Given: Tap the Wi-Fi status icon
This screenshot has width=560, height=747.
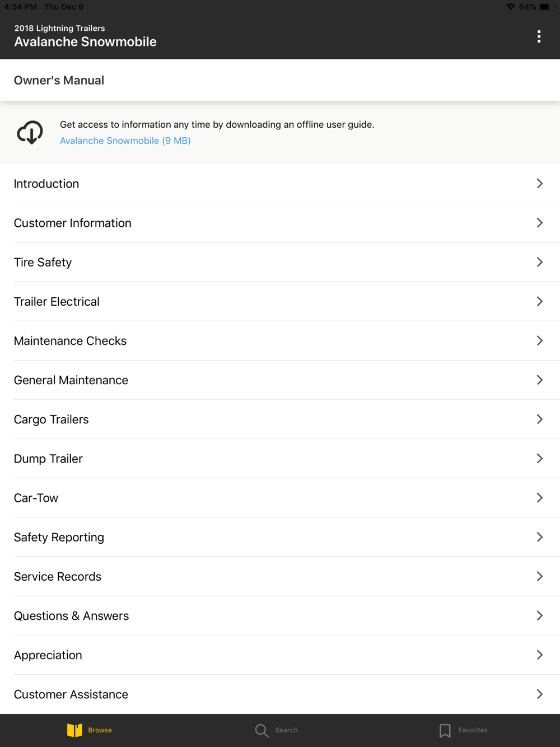Looking at the screenshot, I should (510, 7).
